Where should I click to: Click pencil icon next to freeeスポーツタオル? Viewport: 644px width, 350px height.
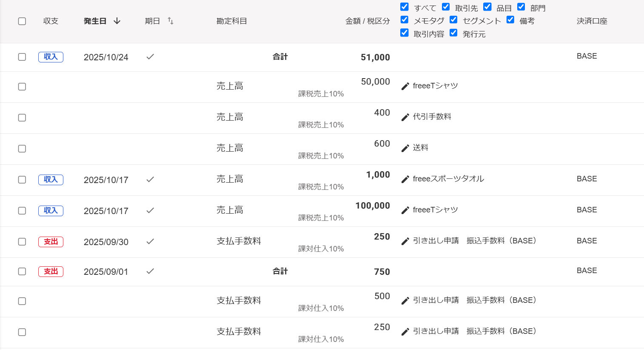405,179
